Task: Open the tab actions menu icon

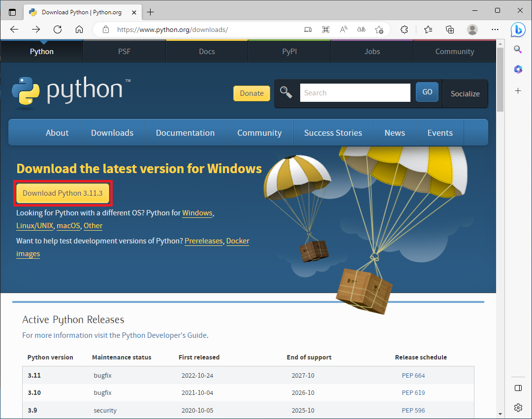Action: [12, 12]
